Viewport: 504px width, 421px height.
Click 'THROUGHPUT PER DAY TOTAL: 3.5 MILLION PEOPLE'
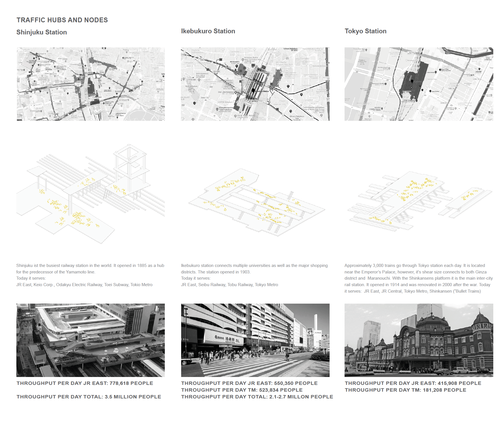point(89,397)
